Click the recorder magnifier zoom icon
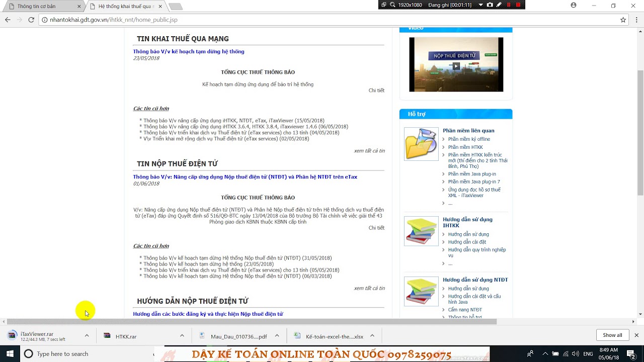This screenshot has height=362, width=644. pos(392,5)
